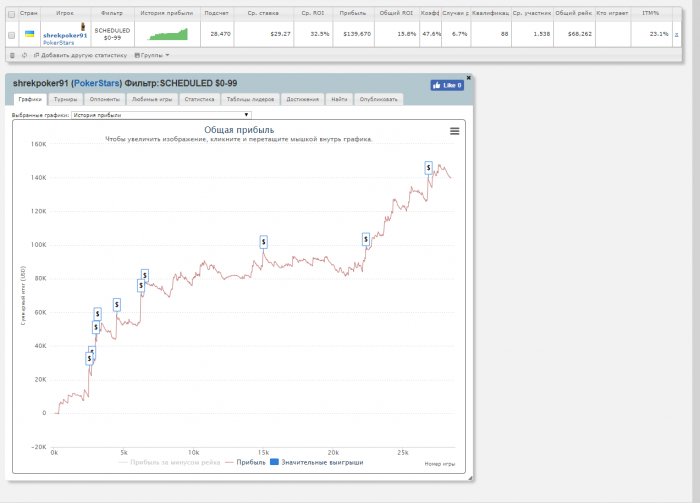Click the Facebook Like button
This screenshot has height=503, width=700.
coord(447,85)
